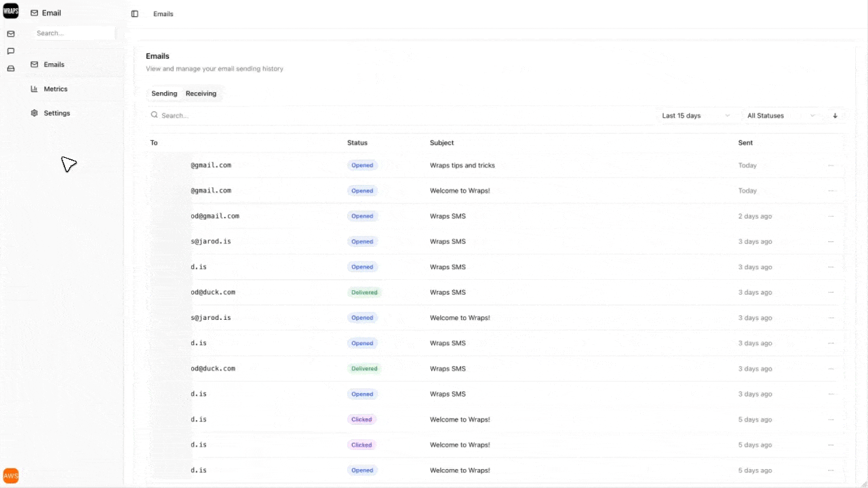Switch to the Receiving tab
Screen dimensions: 868x488
[x=201, y=94]
